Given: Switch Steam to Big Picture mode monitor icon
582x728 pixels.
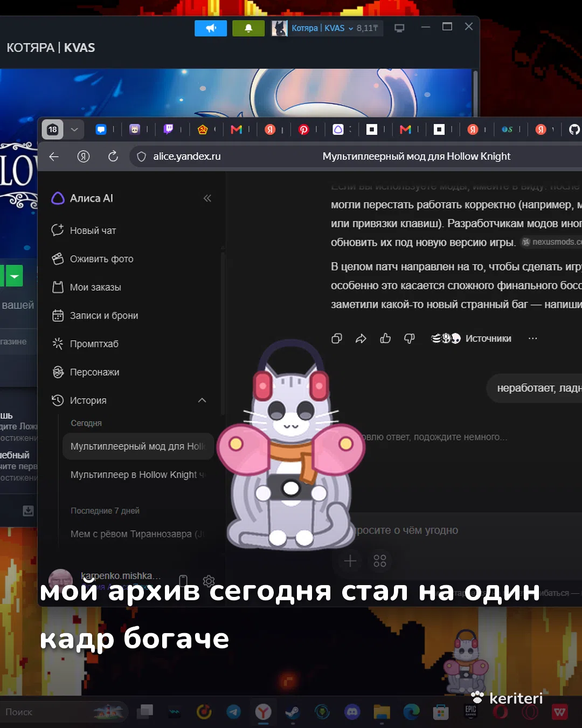Looking at the screenshot, I should (399, 28).
